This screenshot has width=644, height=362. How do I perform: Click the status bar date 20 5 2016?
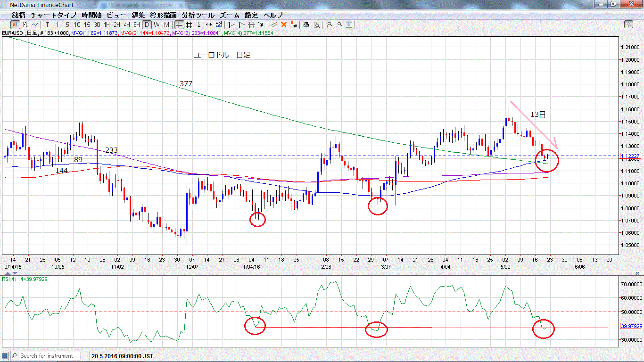[123, 356]
